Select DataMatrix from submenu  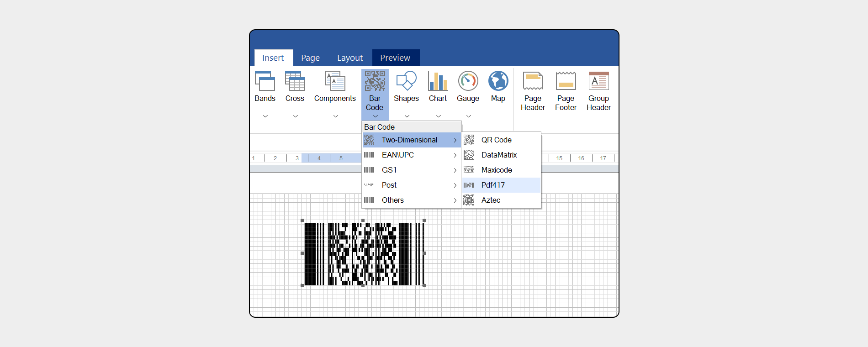pyautogui.click(x=501, y=155)
